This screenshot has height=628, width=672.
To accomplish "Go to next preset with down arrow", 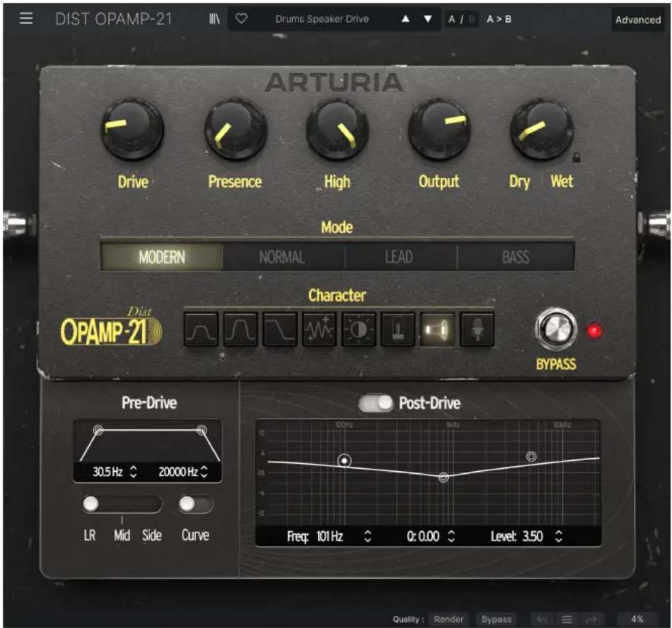I will 428,19.
